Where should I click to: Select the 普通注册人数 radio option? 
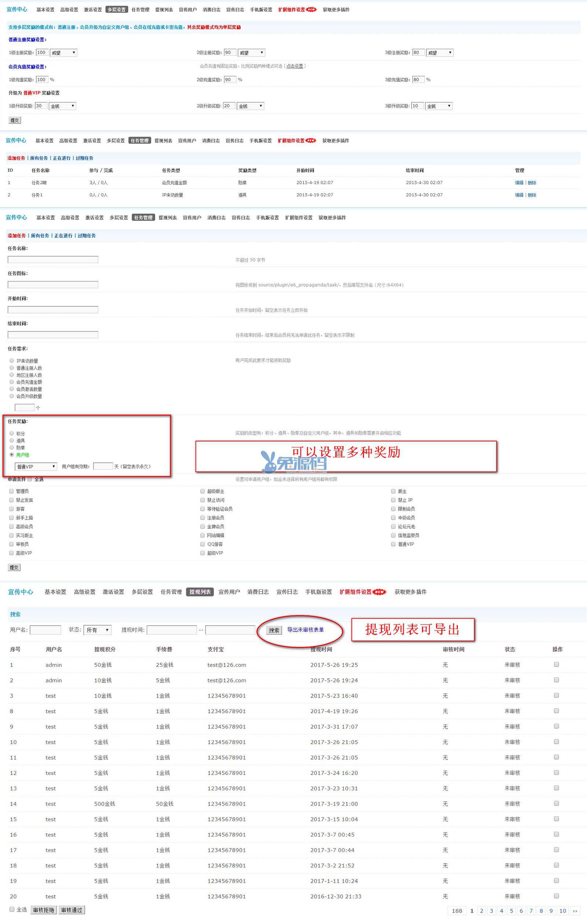coord(11,368)
